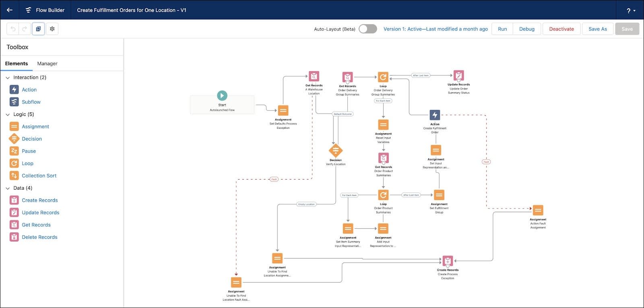The height and width of the screenshot is (308, 644).
Task: Select the Assignment element icon in toolbox
Action: [14, 126]
